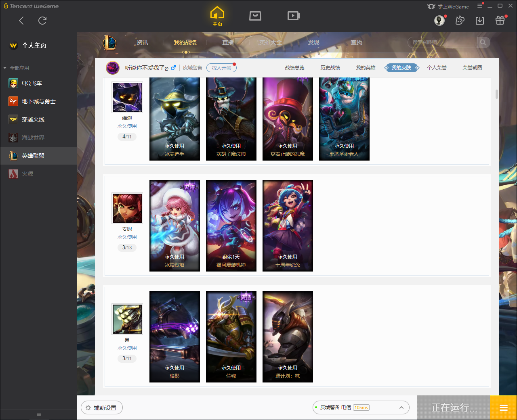Click the 易 champion portrait
Image resolution: width=517 pixels, height=420 pixels.
(127, 319)
